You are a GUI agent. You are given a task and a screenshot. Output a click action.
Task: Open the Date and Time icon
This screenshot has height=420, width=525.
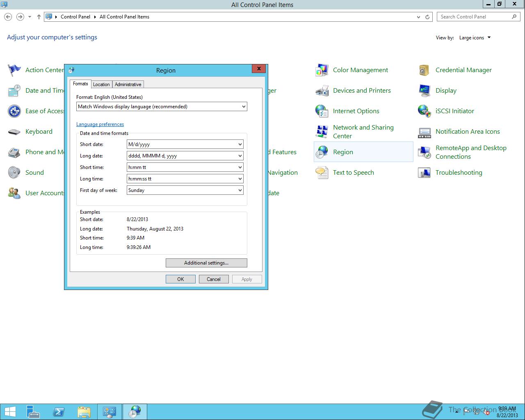tap(14, 91)
